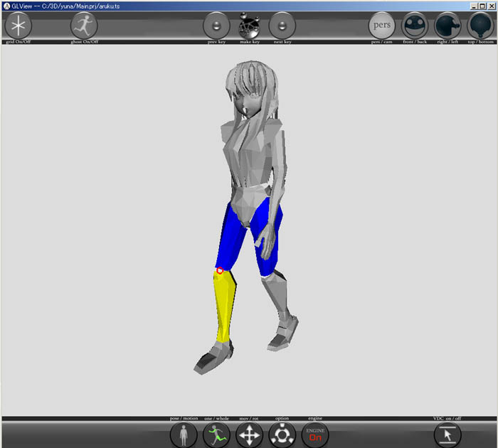Viewport: 498px width, 448px height.
Task: Click the make key icon
Action: click(249, 26)
